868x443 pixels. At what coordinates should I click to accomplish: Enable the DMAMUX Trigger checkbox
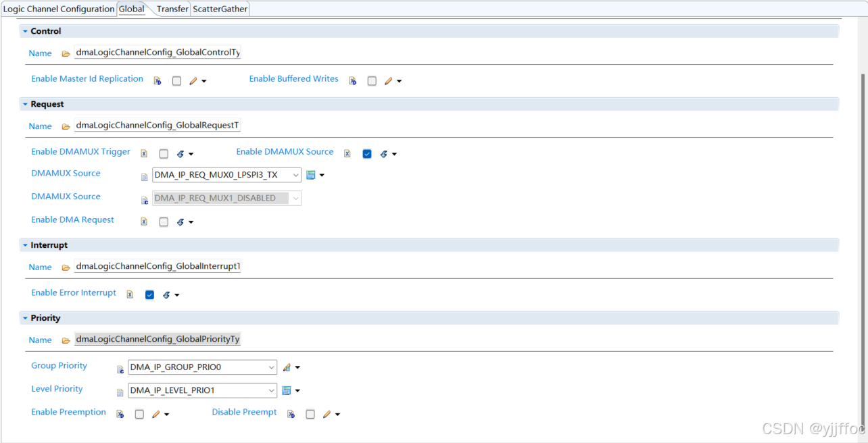tap(164, 154)
